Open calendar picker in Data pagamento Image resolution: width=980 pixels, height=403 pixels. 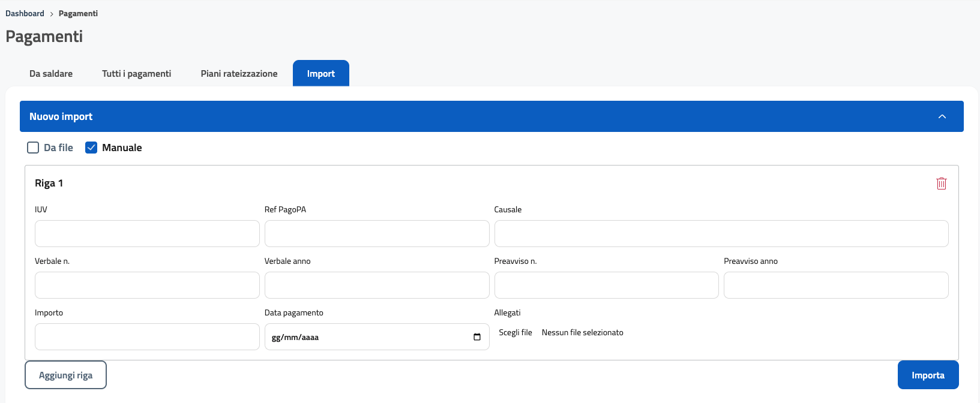click(x=477, y=337)
